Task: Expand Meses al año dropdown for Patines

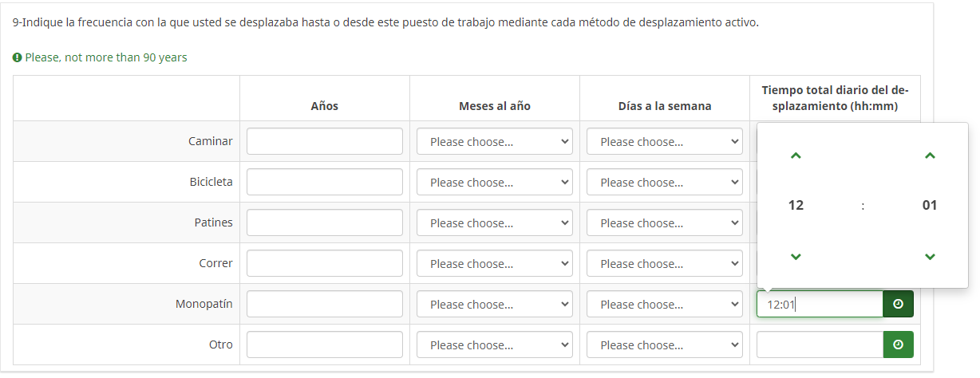Action: pos(495,223)
